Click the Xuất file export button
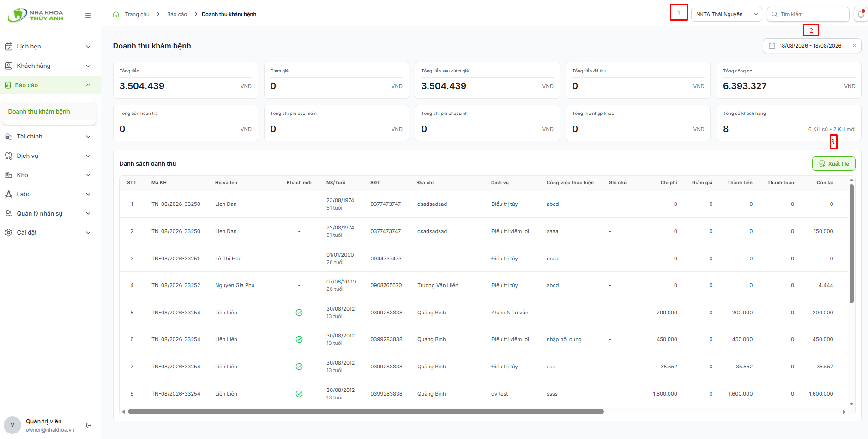This screenshot has width=868, height=439. point(833,164)
